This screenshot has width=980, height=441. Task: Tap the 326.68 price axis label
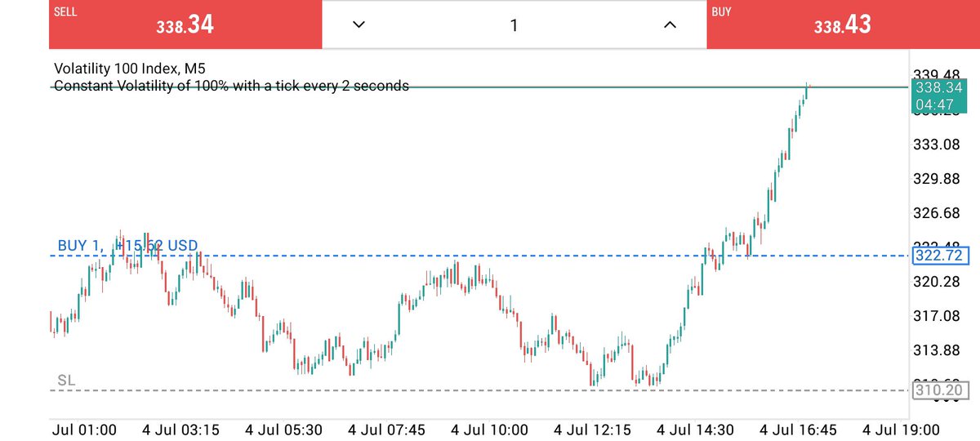coord(938,214)
